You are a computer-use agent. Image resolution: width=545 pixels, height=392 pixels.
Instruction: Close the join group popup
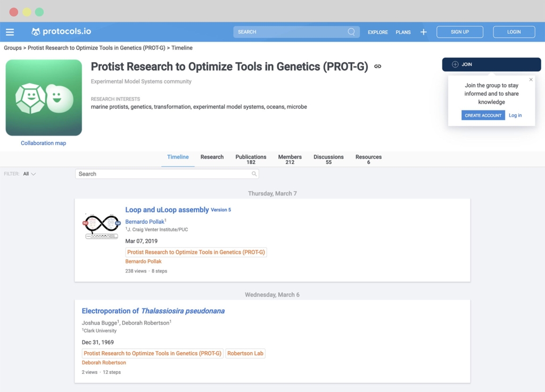(531, 79)
